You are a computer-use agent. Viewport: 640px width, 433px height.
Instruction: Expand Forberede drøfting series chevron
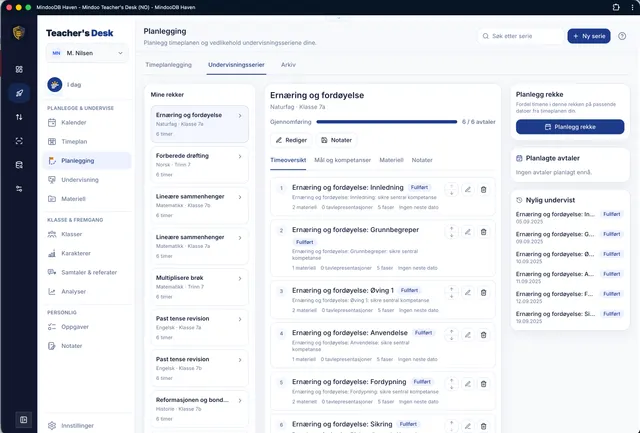pyautogui.click(x=240, y=156)
